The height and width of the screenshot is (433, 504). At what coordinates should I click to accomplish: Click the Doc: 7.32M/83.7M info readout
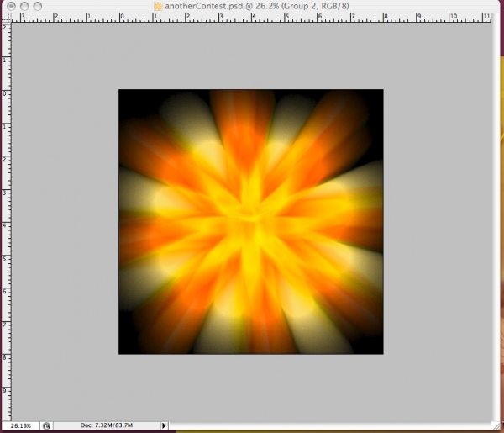point(107,425)
